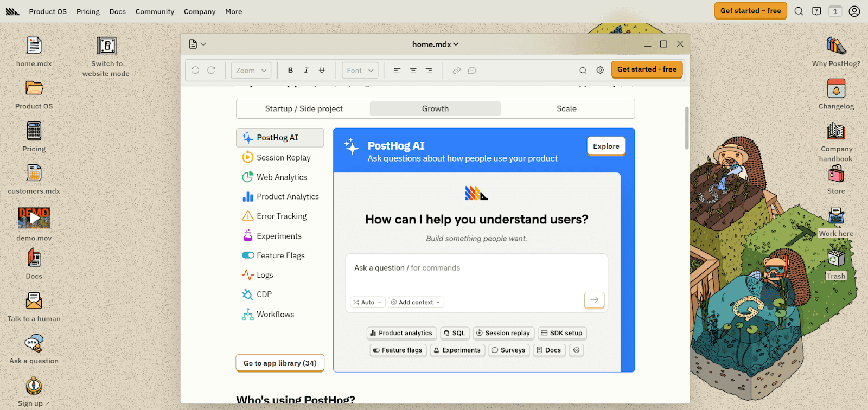Toggle strikethrough formatting
The image size is (868, 410).
(x=322, y=70)
